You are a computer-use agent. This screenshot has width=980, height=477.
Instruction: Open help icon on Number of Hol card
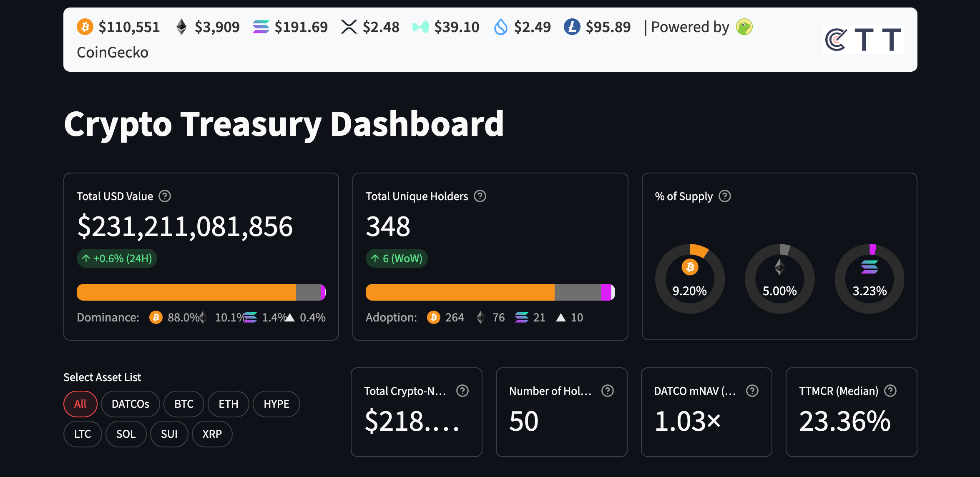point(608,391)
